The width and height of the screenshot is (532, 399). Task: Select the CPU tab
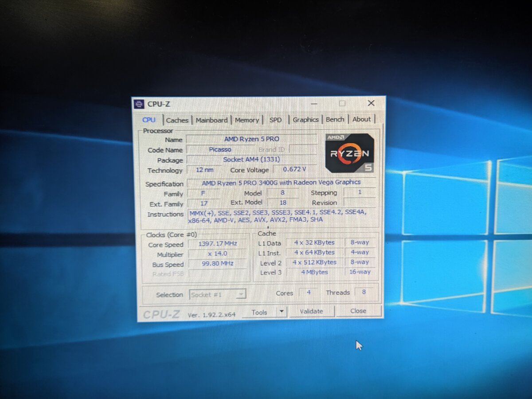pyautogui.click(x=149, y=120)
